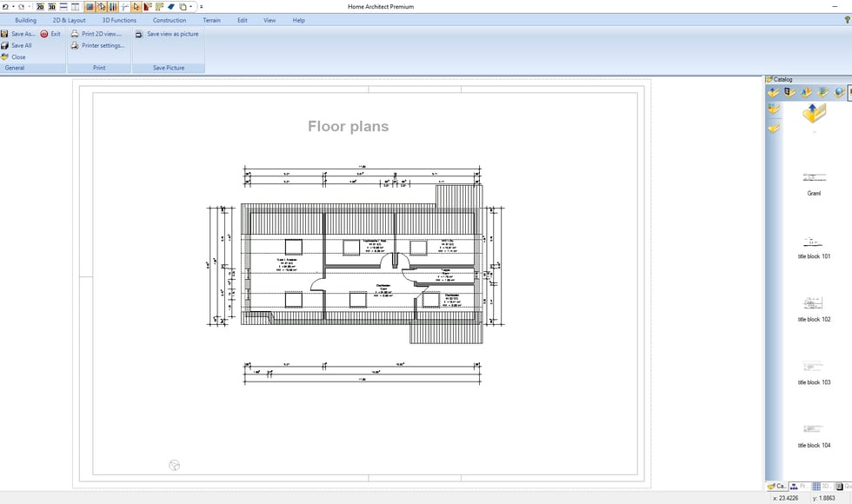Tile windows horizontally from quick access toolbar
Viewport: 852px width, 504px height.
coord(63,7)
